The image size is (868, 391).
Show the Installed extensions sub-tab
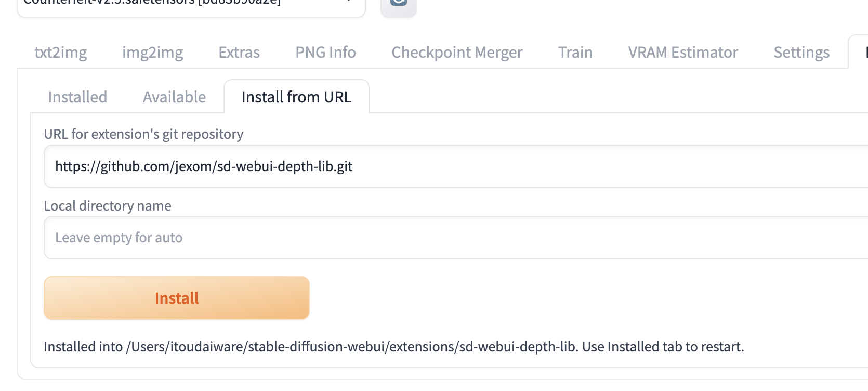(x=77, y=97)
